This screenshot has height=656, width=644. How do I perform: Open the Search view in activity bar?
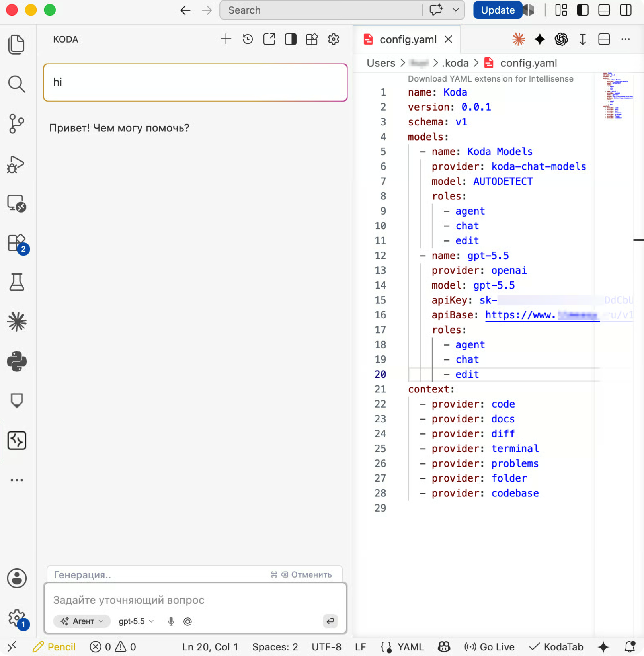(16, 84)
